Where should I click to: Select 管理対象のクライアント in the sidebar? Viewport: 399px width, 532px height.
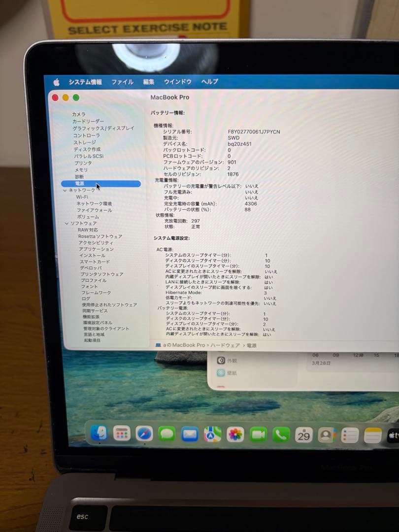tap(106, 329)
